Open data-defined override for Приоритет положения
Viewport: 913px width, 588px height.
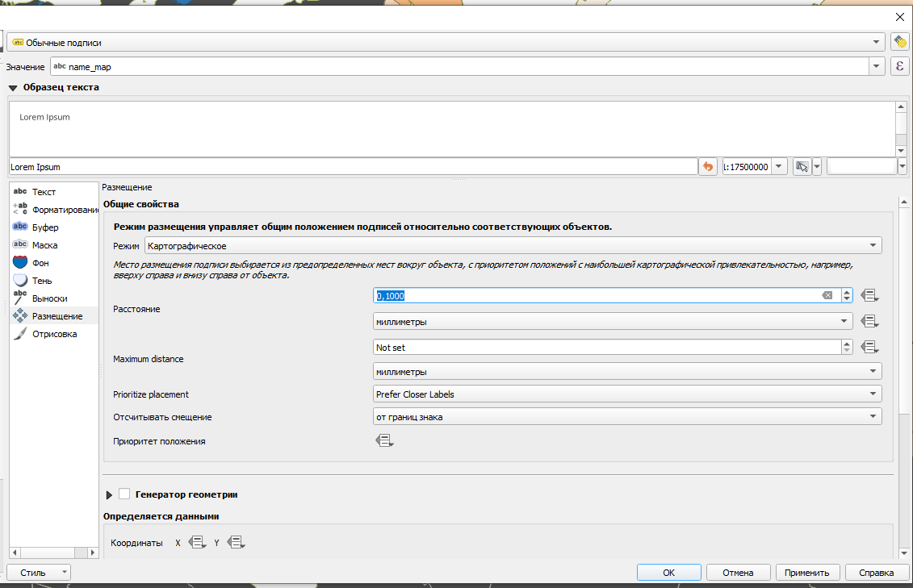[x=384, y=441]
